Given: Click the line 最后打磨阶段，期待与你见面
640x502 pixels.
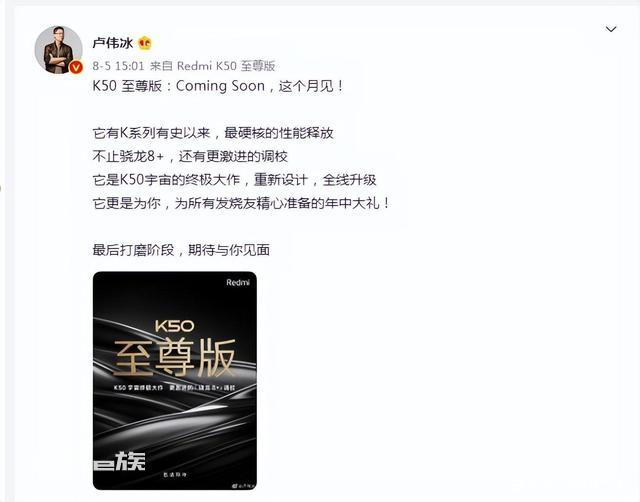Looking at the screenshot, I should [x=181, y=250].
